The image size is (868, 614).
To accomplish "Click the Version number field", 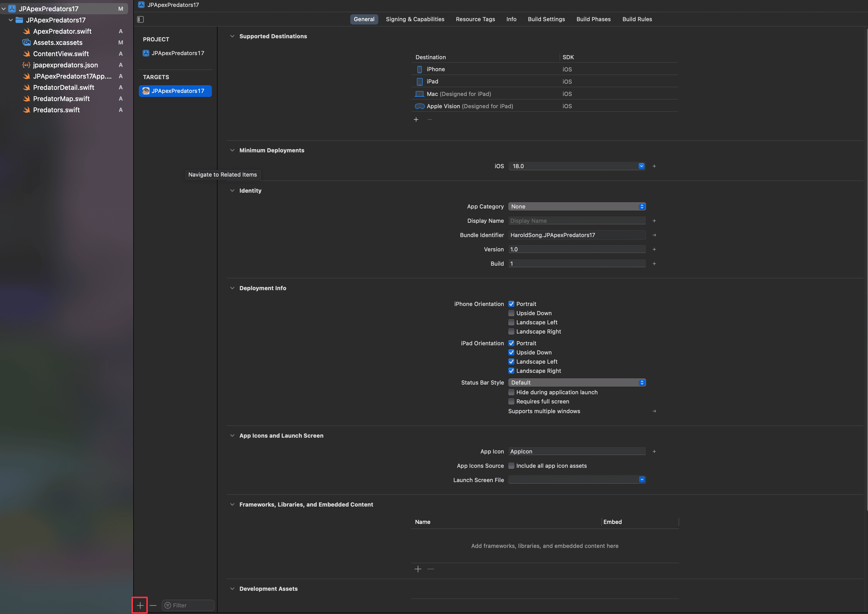I will point(577,250).
